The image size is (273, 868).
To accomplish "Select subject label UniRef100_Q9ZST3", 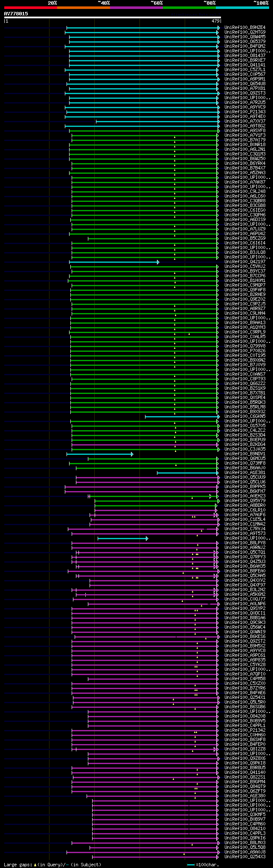I will pos(245,93).
